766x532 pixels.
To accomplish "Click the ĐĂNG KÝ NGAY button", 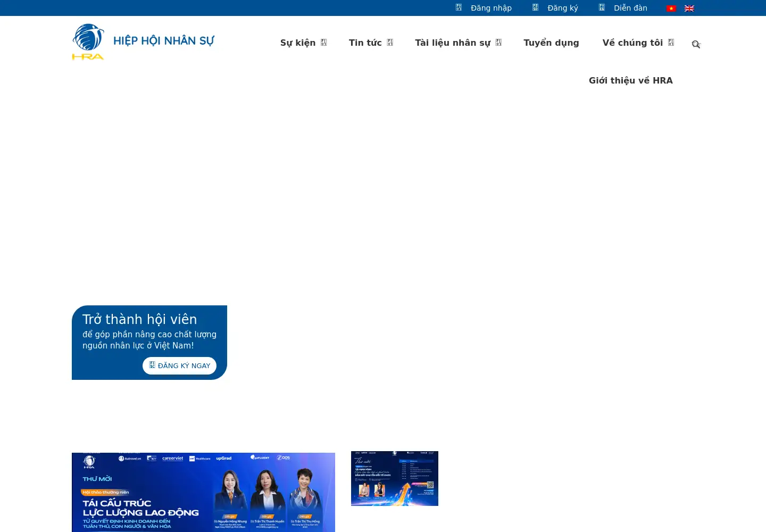I will (179, 365).
